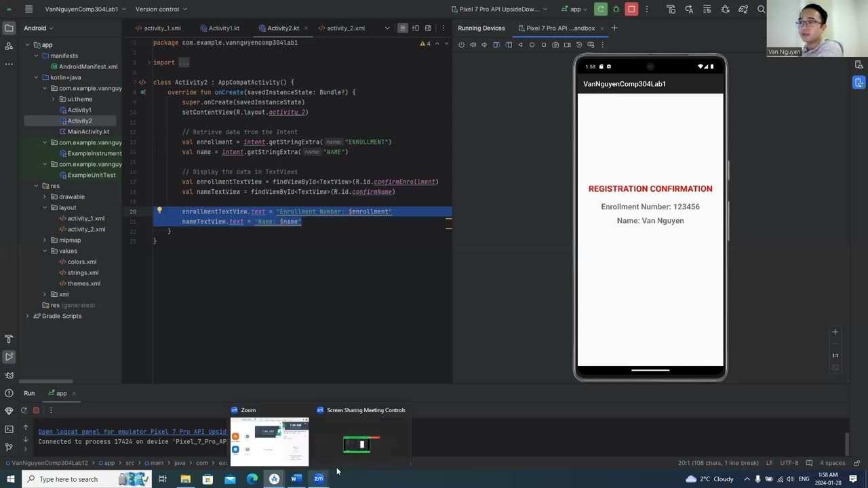The height and width of the screenshot is (488, 868).
Task: Open File Explorer from taskbar
Action: [x=185, y=479]
